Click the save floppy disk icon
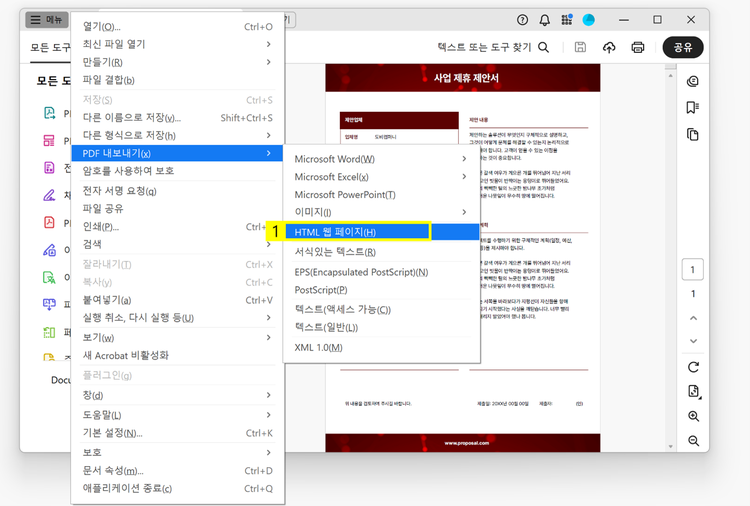This screenshot has height=506, width=750. click(x=580, y=47)
